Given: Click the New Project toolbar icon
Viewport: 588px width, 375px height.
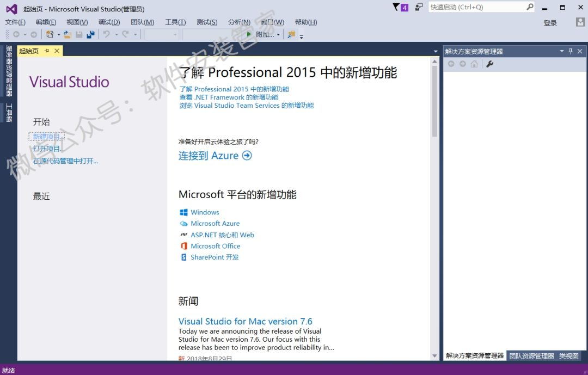Looking at the screenshot, I should point(50,34).
